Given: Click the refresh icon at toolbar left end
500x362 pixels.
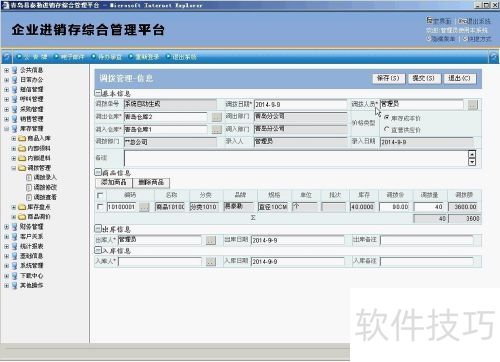Looking at the screenshot, I should click(x=6, y=57).
